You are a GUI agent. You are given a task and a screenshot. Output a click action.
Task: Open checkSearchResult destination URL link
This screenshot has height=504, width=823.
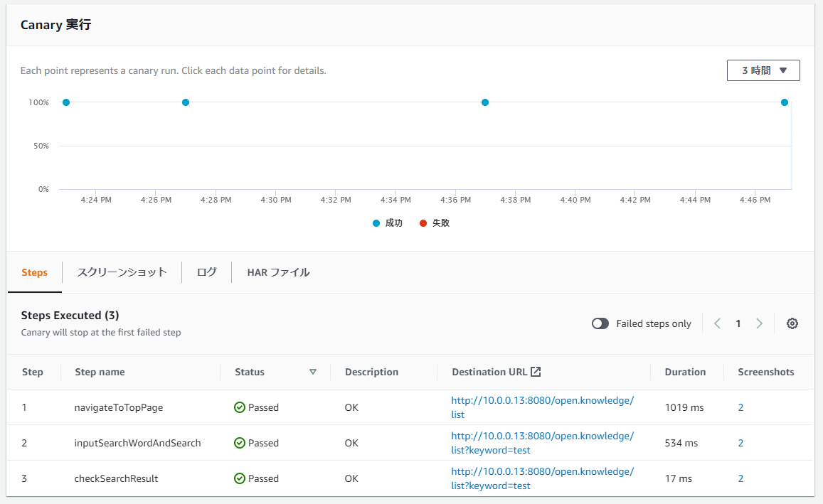click(x=543, y=479)
